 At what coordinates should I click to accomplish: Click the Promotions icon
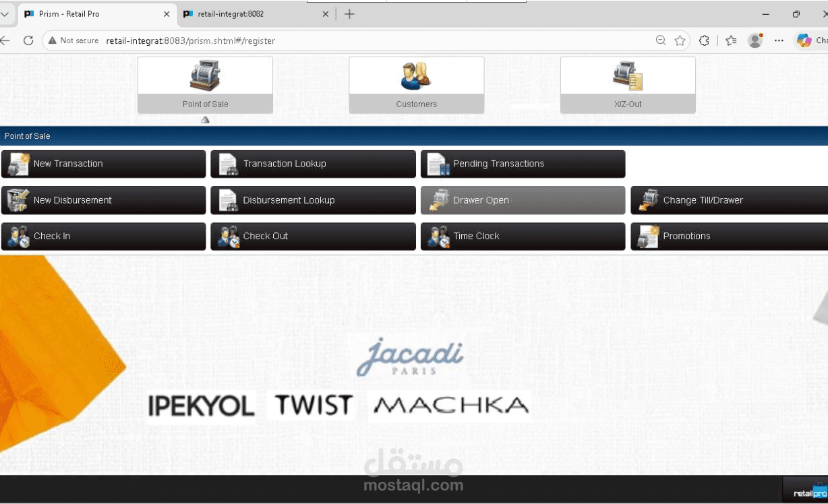(x=649, y=237)
